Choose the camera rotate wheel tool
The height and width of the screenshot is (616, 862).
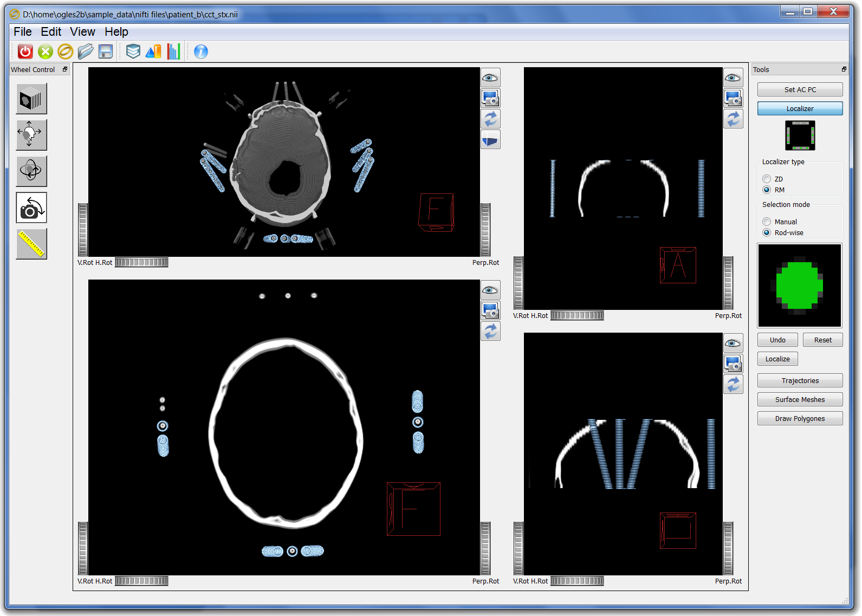tap(31, 208)
